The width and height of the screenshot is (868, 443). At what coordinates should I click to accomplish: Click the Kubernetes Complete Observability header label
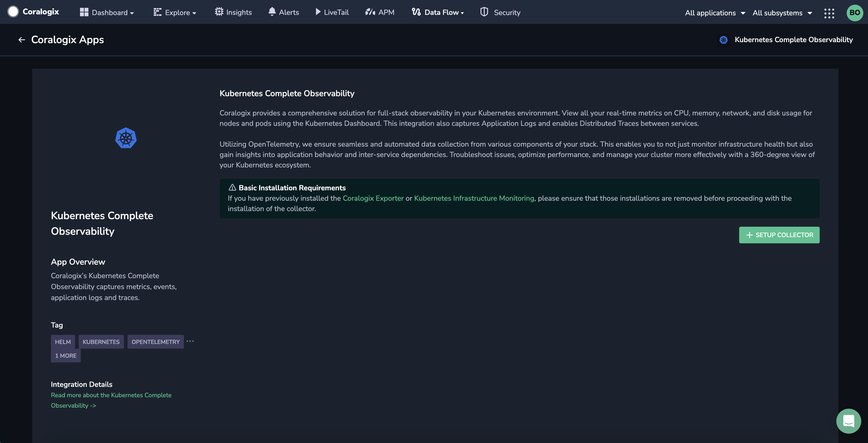pyautogui.click(x=793, y=40)
